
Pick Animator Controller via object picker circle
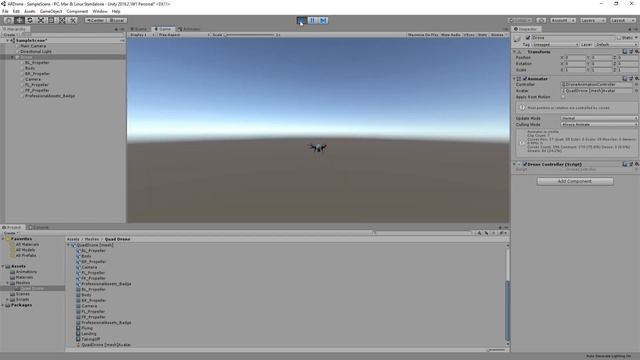point(636,84)
